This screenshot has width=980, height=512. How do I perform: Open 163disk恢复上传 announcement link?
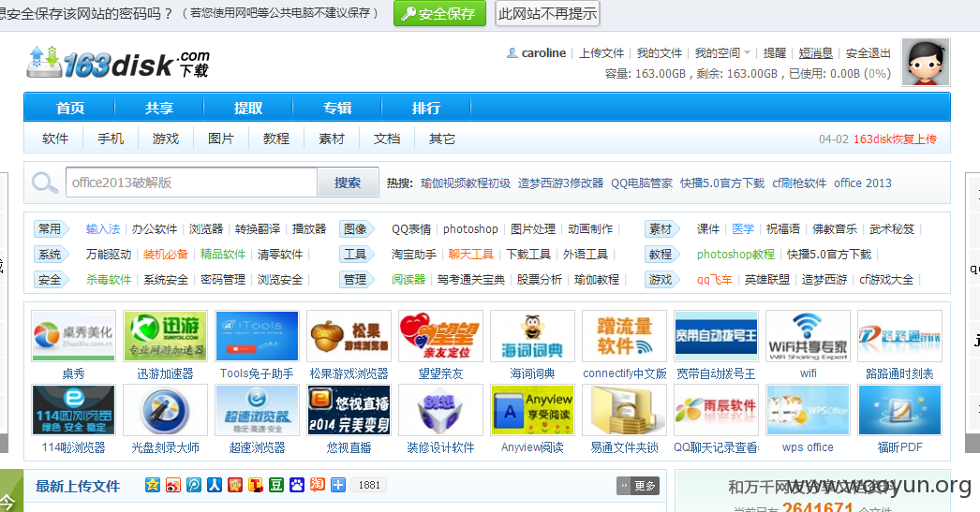click(895, 139)
